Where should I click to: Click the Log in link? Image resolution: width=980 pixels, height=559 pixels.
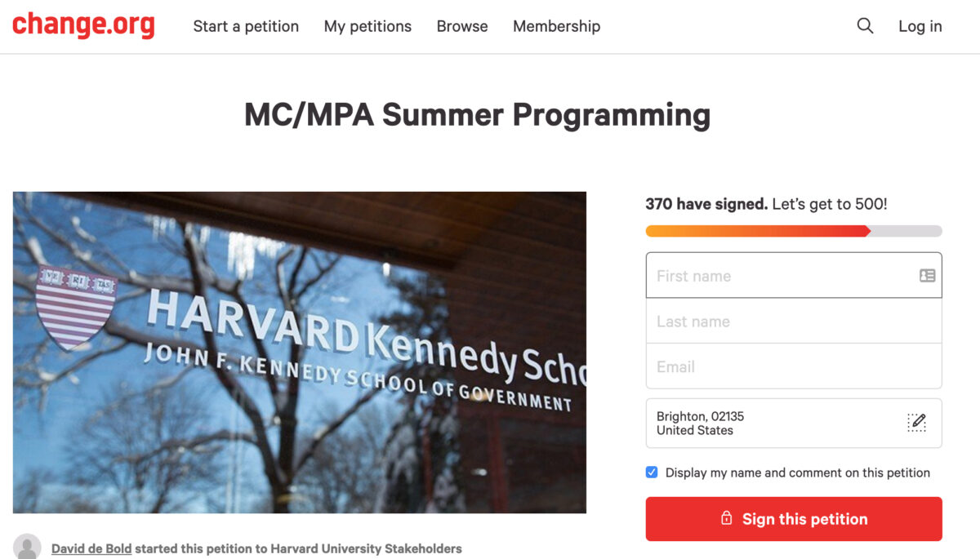point(920,26)
